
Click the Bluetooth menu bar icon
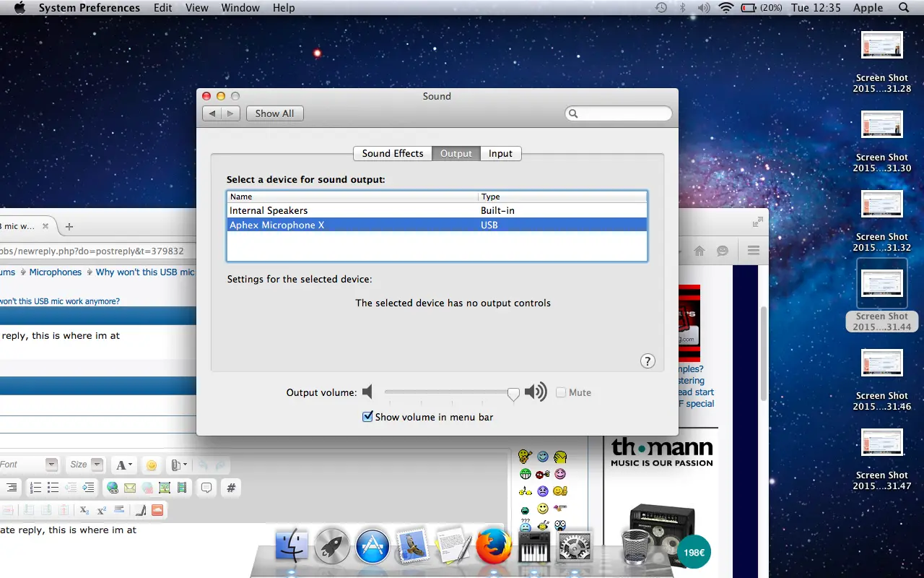[682, 8]
